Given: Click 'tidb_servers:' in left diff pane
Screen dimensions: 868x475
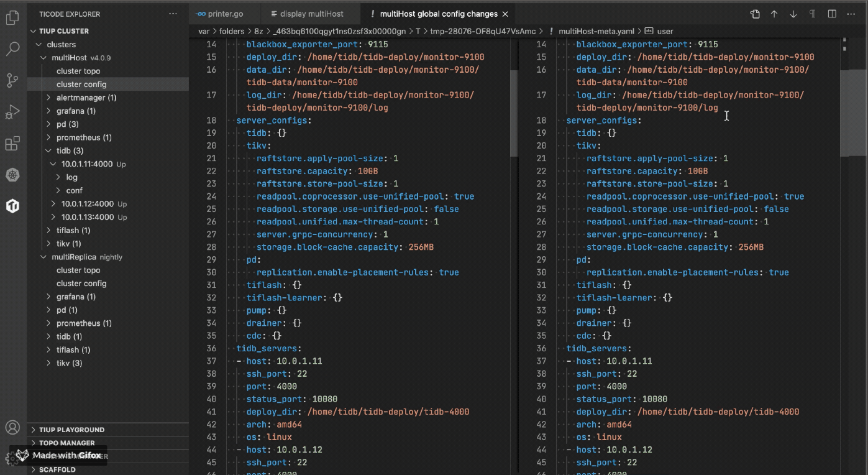Looking at the screenshot, I should tap(268, 348).
